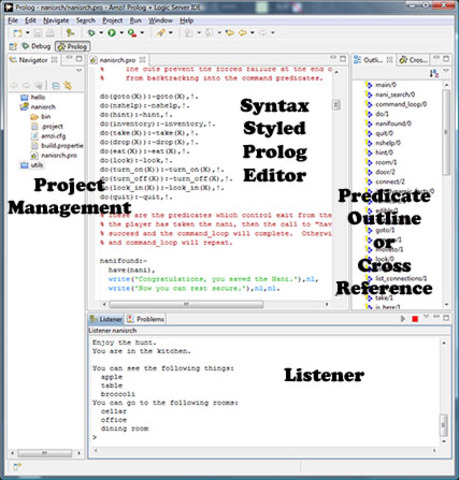Click the New wizard toolbar icon

[x=17, y=33]
